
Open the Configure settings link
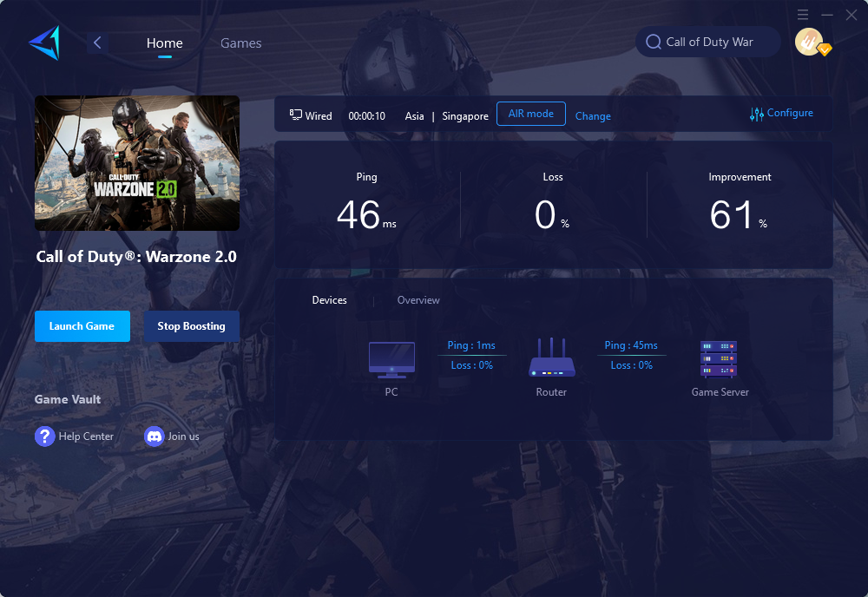(x=790, y=113)
